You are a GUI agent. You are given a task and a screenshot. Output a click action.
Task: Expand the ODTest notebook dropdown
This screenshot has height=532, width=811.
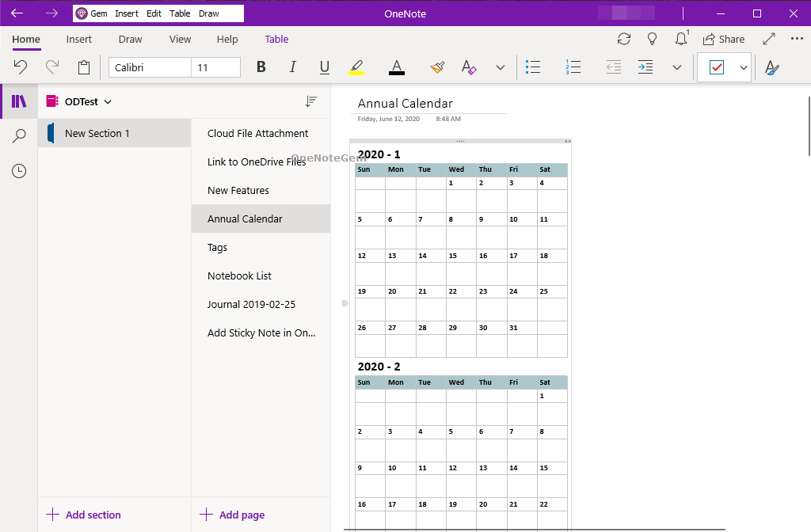click(x=108, y=102)
